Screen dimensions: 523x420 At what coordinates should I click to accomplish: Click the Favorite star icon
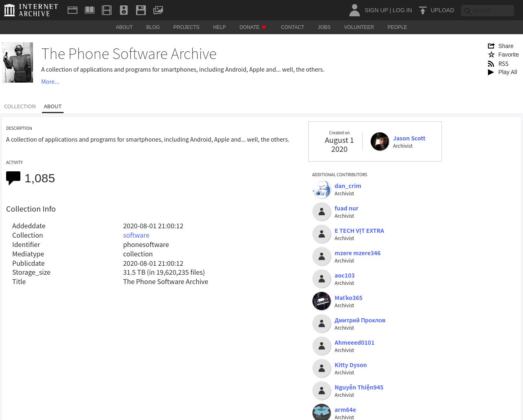coord(491,55)
